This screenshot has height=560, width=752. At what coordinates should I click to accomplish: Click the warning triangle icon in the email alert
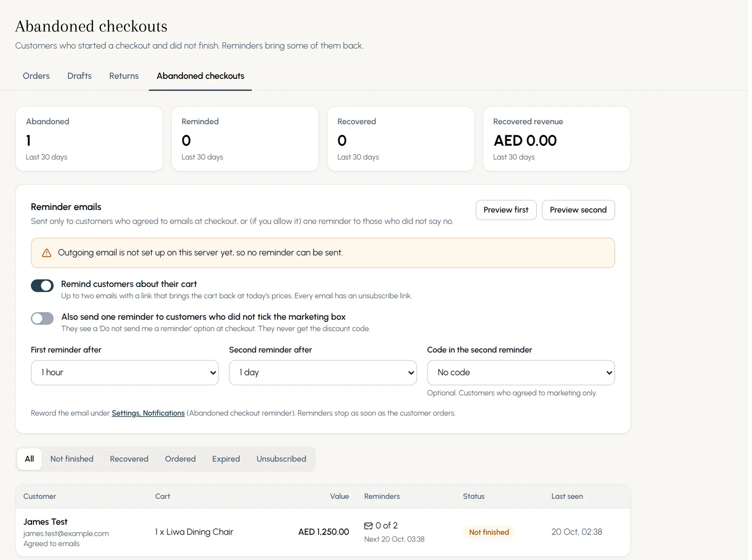coord(47,253)
